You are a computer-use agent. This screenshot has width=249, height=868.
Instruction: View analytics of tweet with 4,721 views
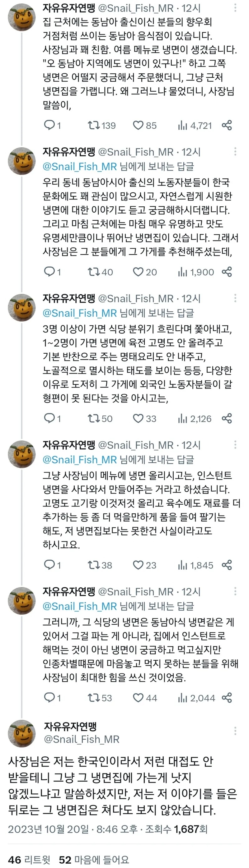click(195, 125)
